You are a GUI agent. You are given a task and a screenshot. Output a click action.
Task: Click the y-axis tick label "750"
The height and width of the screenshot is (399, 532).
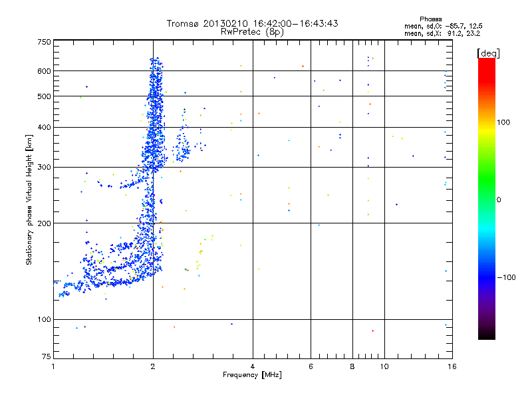click(x=44, y=42)
